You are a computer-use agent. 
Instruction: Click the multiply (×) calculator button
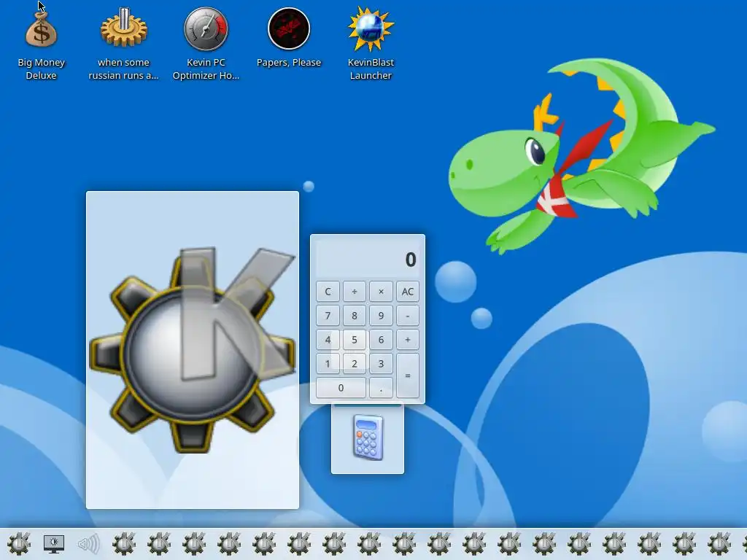381,292
